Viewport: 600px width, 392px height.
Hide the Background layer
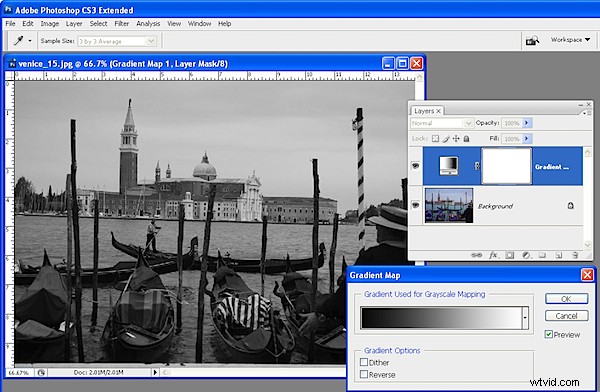416,206
